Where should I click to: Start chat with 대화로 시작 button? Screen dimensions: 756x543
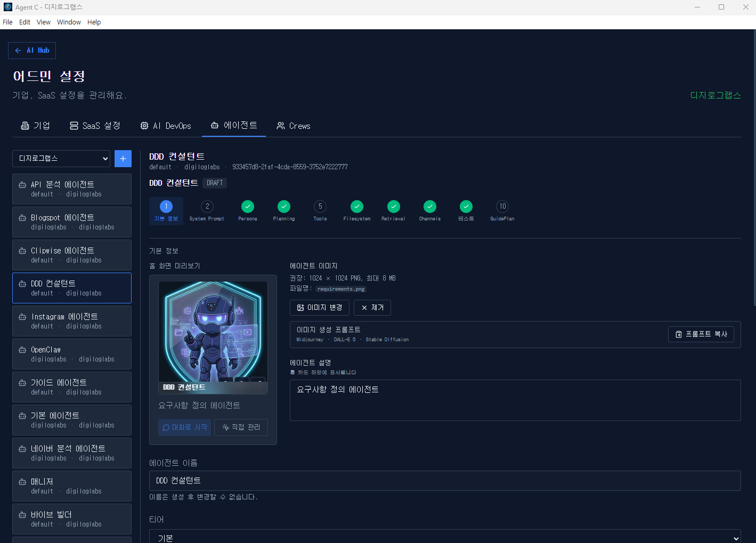coord(185,427)
